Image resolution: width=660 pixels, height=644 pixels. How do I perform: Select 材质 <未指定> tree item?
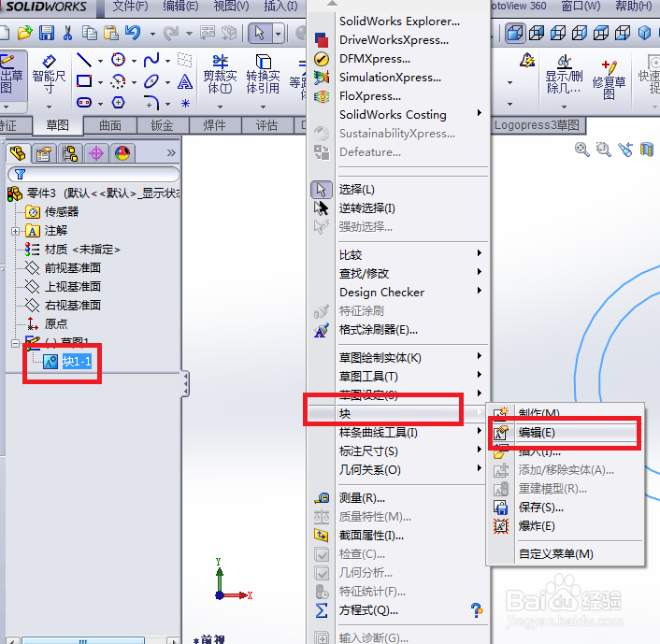click(x=82, y=250)
